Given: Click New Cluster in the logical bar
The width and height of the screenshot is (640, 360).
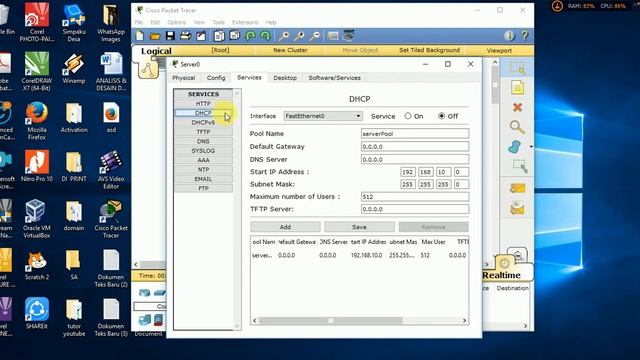Looking at the screenshot, I should click(x=290, y=50).
